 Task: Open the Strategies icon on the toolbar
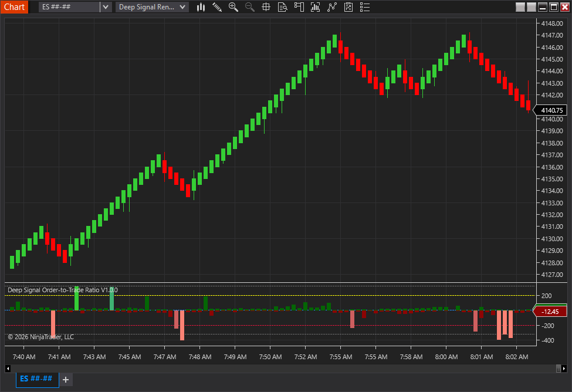(331, 7)
